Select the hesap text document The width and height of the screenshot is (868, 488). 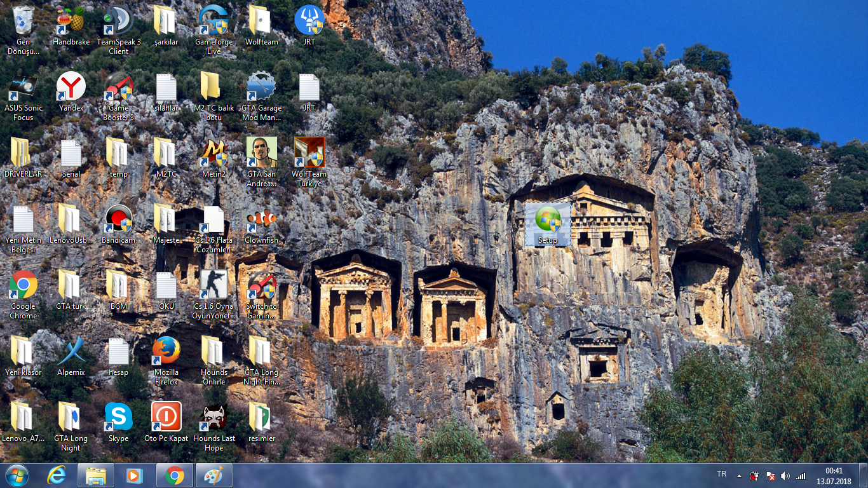click(119, 356)
